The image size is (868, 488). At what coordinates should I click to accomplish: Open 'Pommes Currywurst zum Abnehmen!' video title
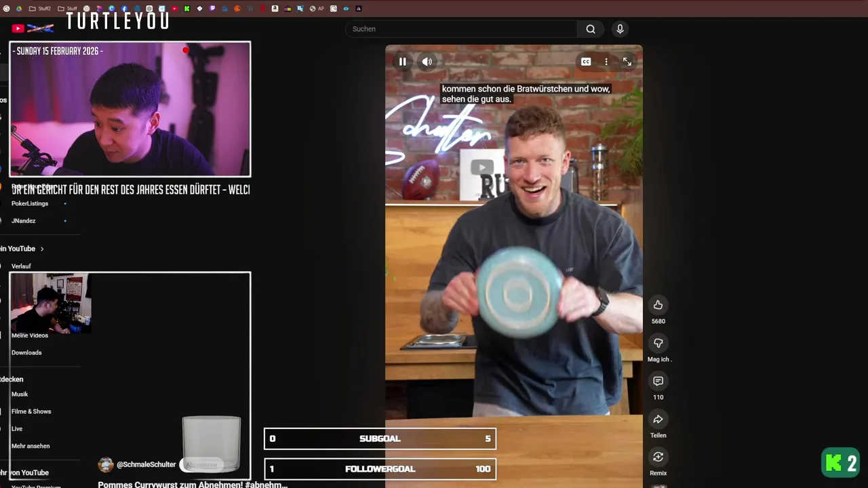pyautogui.click(x=193, y=485)
